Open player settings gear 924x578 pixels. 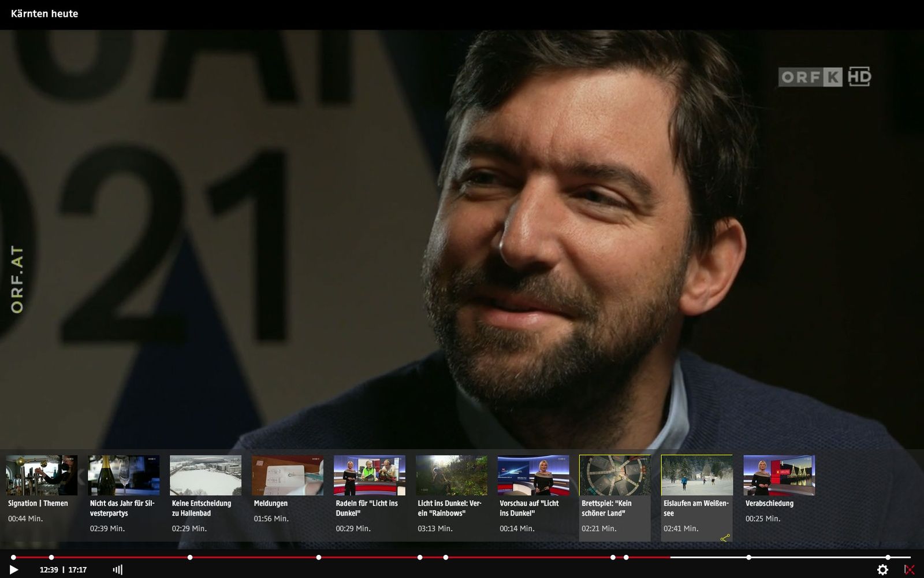click(x=882, y=570)
